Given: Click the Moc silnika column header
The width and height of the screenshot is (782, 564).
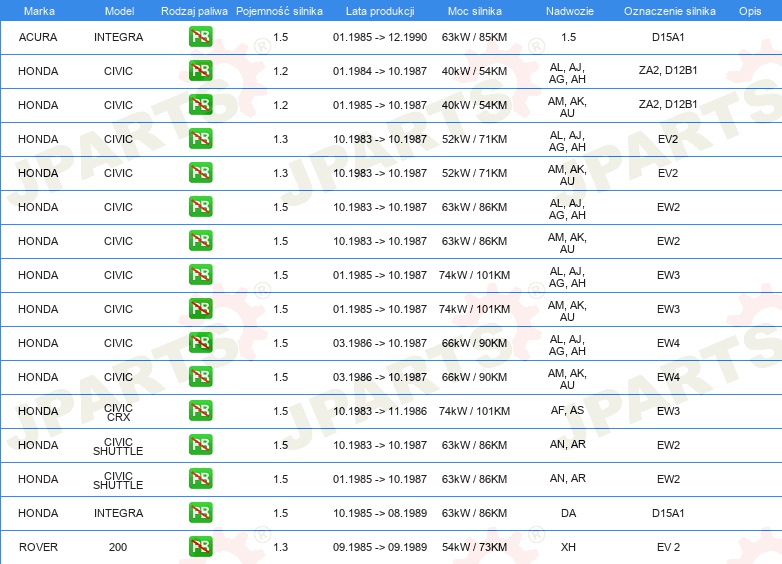Looking at the screenshot, I should (x=474, y=11).
